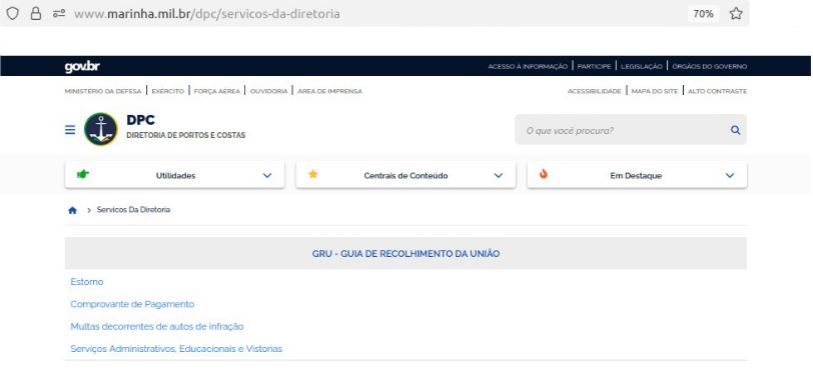Click the address bar URL
The image size is (813, 392).
[207, 14]
